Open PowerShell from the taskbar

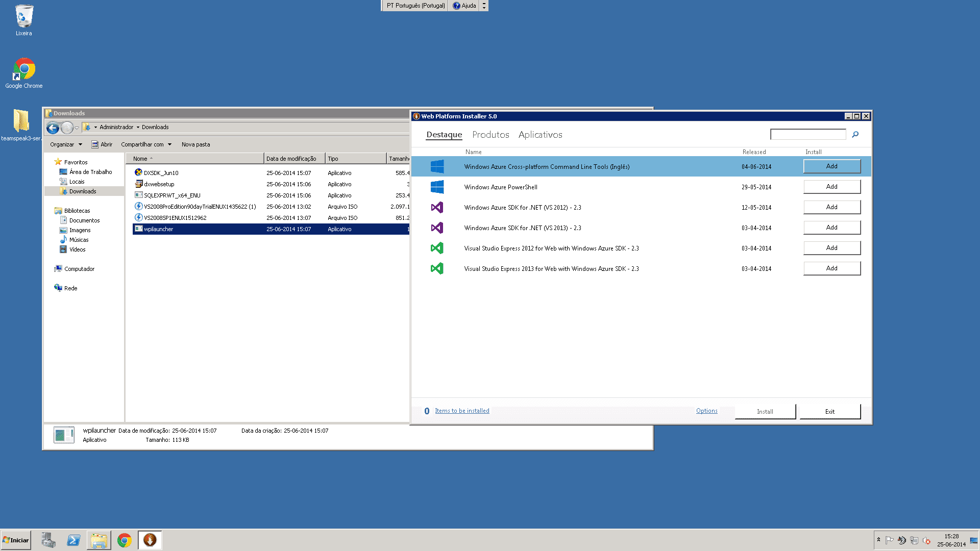(x=73, y=540)
